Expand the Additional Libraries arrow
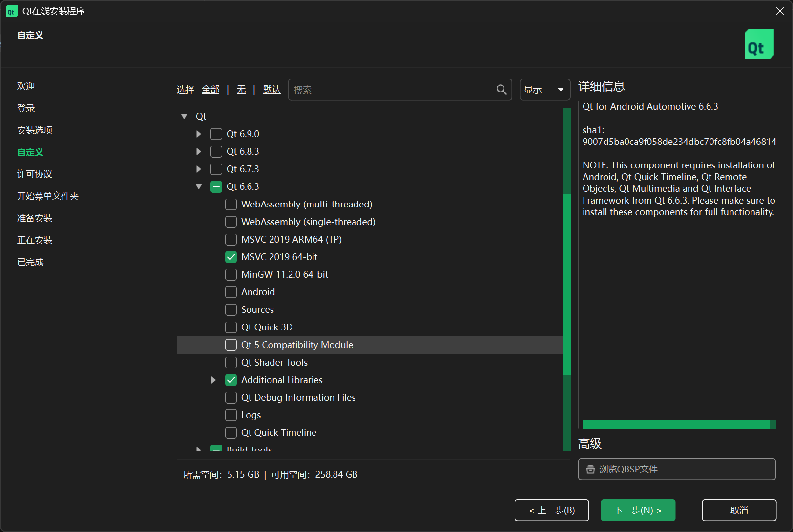This screenshot has width=793, height=532. click(x=213, y=380)
